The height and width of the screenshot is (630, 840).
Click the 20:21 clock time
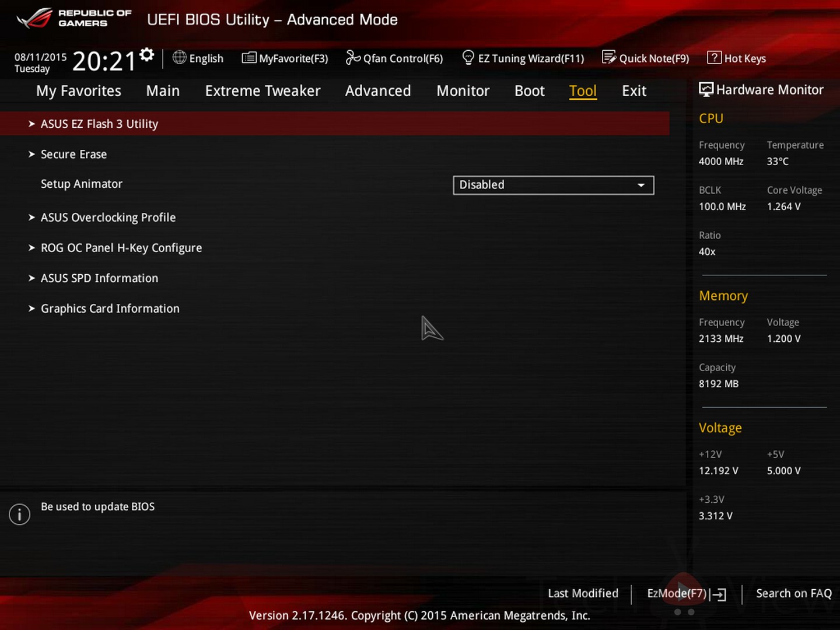[x=104, y=61]
